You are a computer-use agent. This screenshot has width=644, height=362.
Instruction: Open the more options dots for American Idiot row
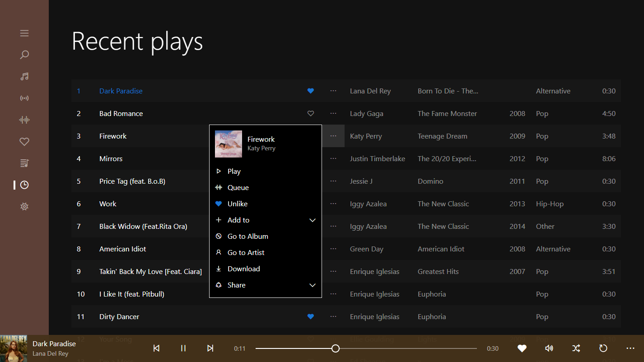(333, 249)
